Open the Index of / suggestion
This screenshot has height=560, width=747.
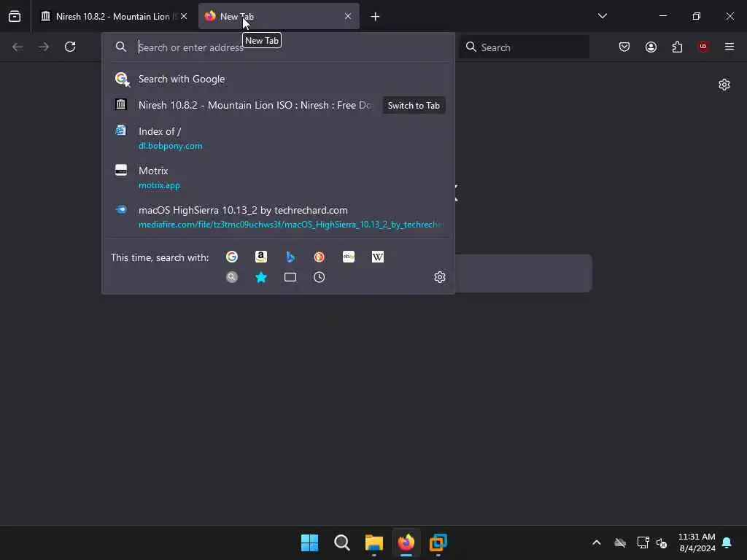pos(278,138)
